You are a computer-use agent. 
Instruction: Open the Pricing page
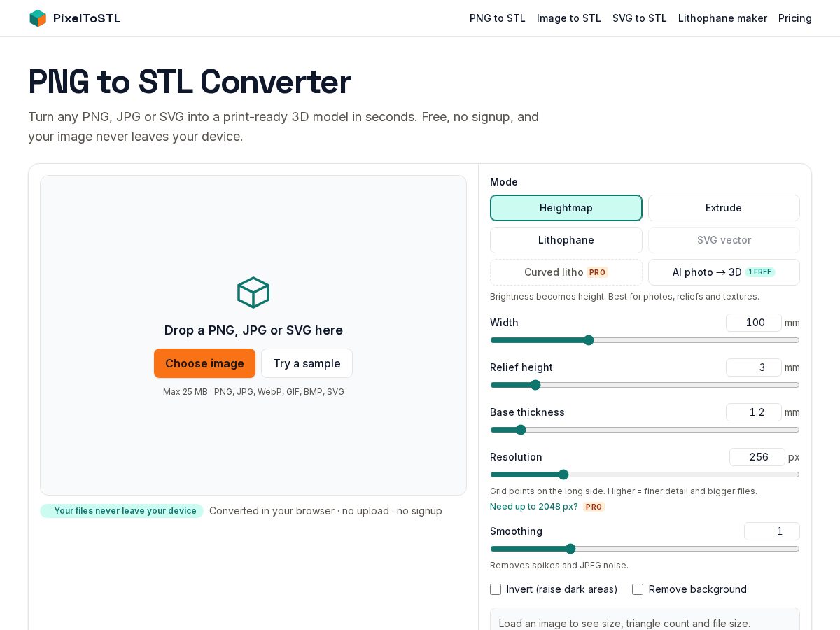pyautogui.click(x=795, y=18)
